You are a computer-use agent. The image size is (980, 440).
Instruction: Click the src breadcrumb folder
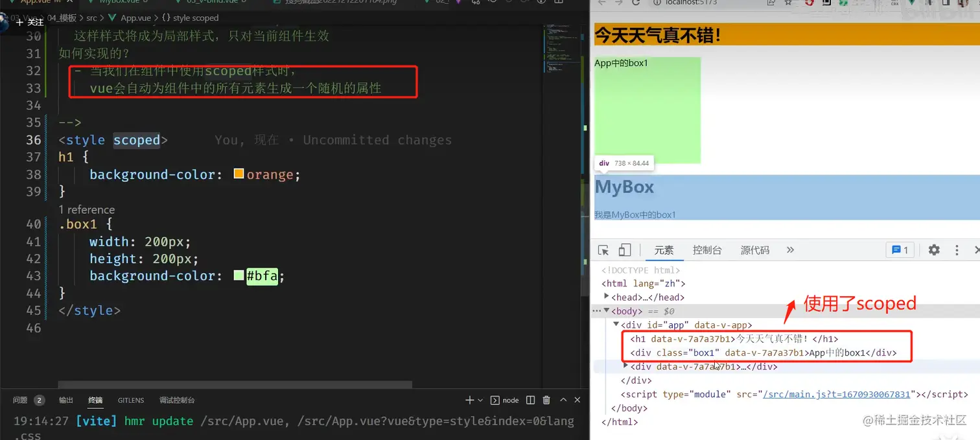92,18
